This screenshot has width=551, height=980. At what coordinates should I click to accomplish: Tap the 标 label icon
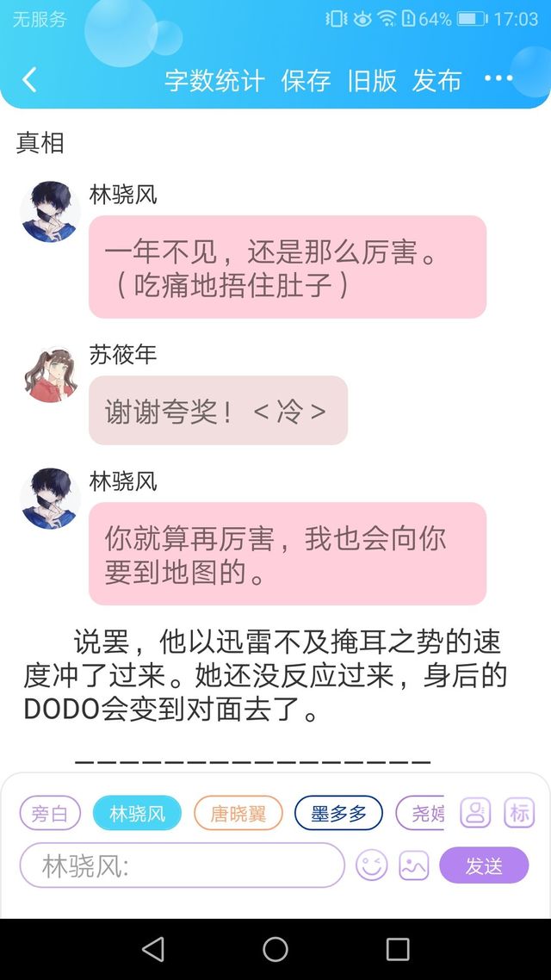520,813
